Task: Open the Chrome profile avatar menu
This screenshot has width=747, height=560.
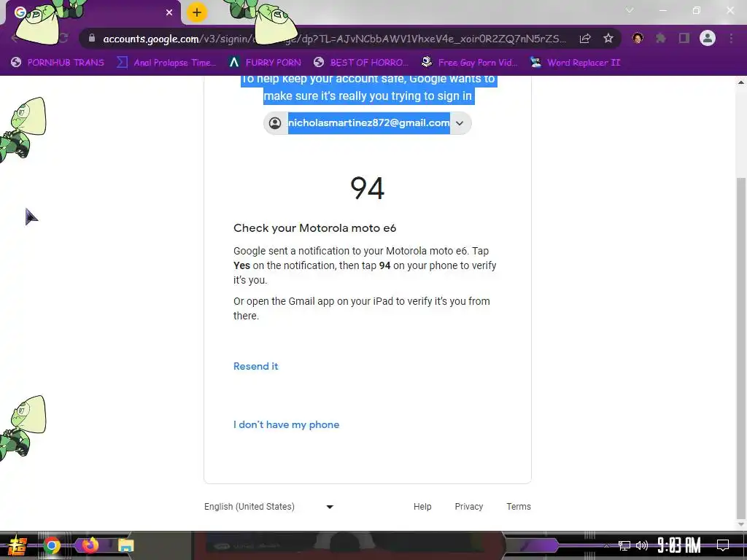Action: (708, 38)
